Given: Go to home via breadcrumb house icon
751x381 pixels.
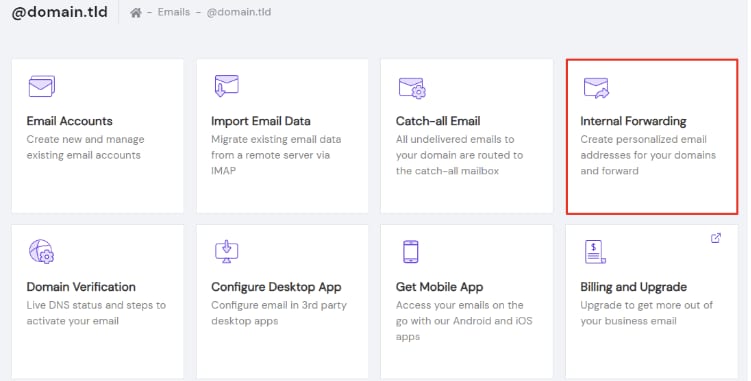Looking at the screenshot, I should 136,12.
